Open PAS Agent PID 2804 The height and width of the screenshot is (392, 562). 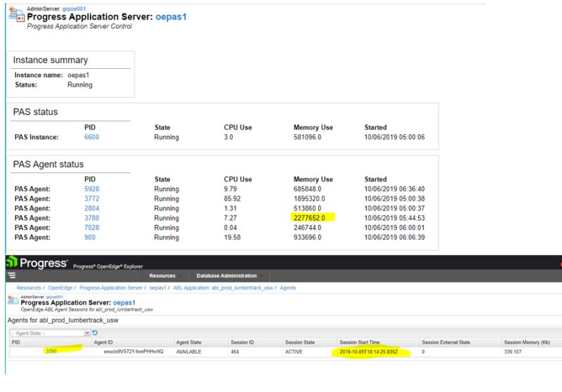point(92,208)
